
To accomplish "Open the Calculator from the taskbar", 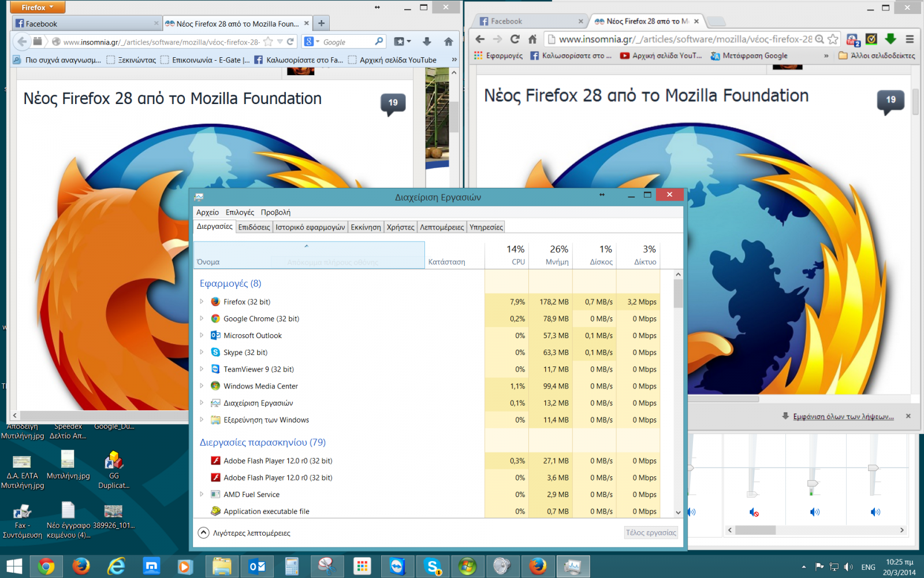I will 292,566.
